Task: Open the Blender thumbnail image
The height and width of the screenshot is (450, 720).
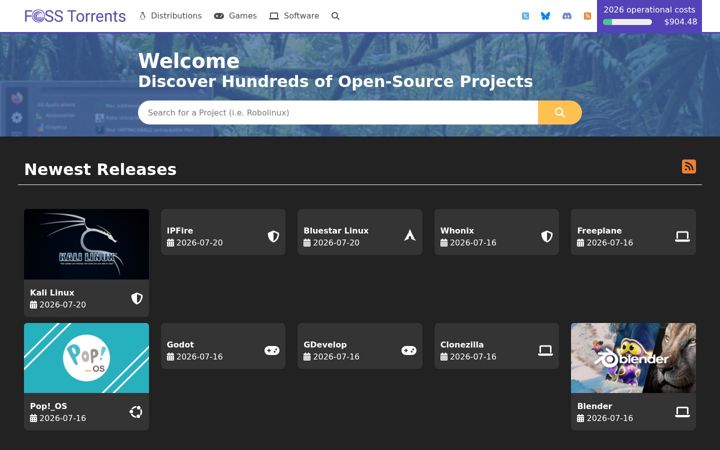Action: (x=633, y=358)
